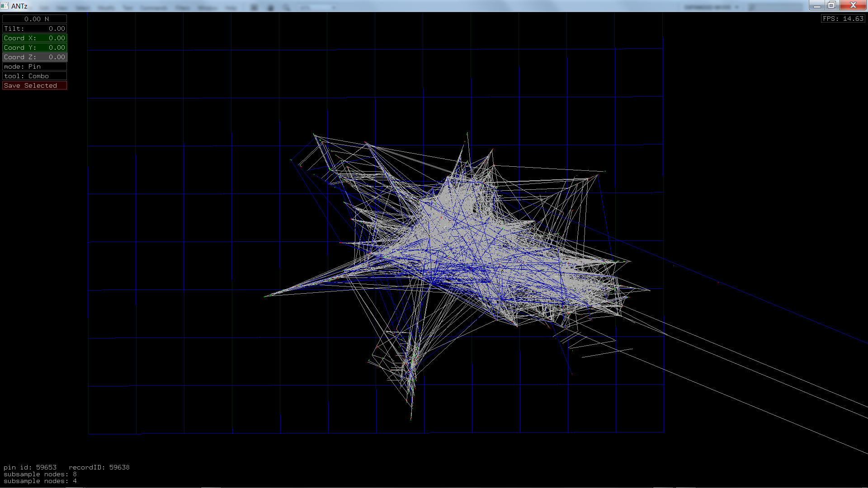Click the recordID 59638 status text

99,467
